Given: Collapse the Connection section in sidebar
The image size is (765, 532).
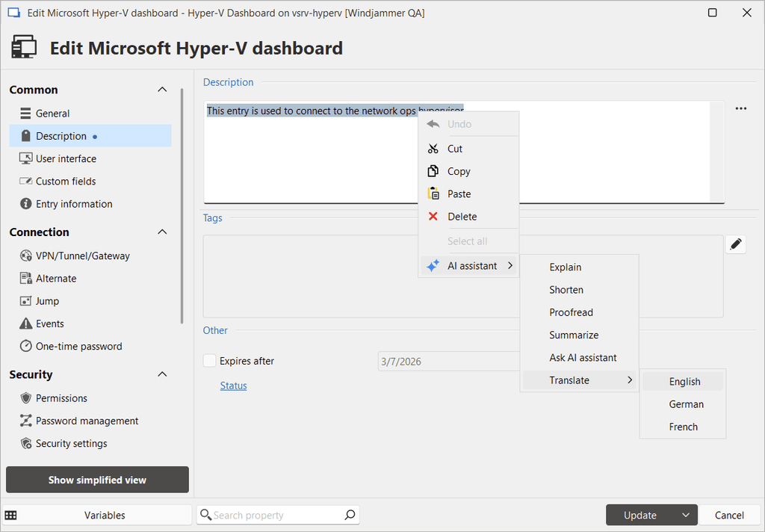Looking at the screenshot, I should (162, 232).
